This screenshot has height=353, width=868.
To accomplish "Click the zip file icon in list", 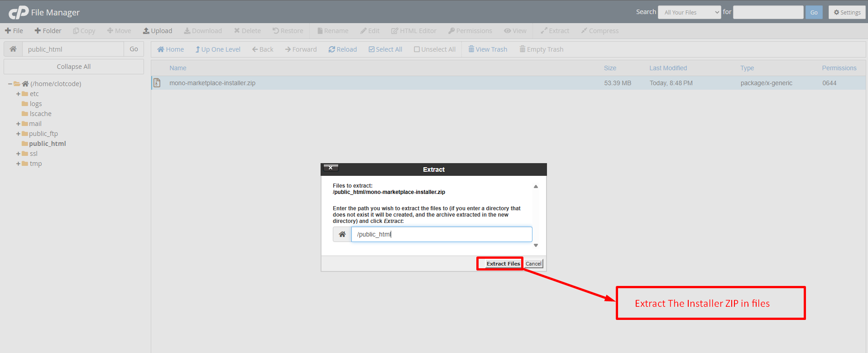I will pos(157,83).
